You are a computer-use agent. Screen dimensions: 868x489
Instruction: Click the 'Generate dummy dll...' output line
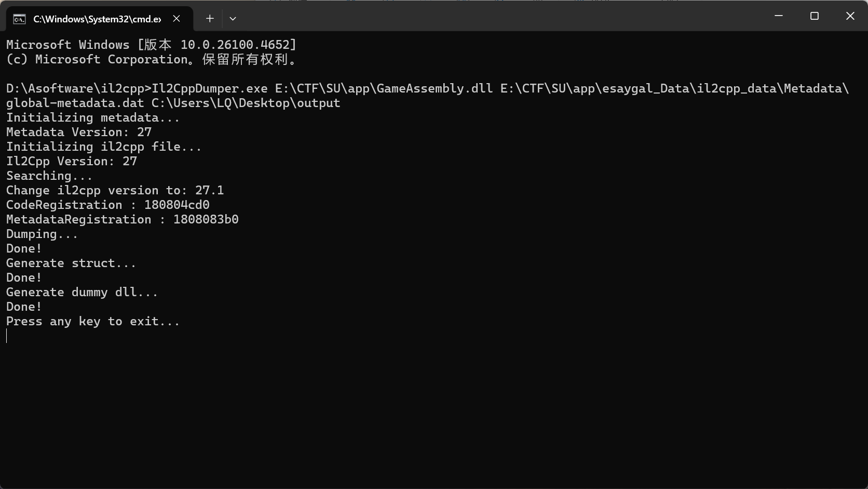(82, 293)
